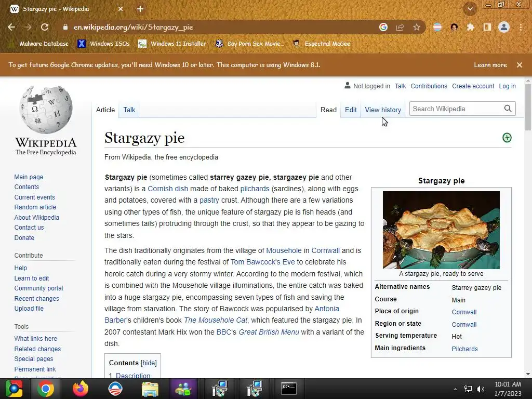Open the tab search dropdown arrow
The width and height of the screenshot is (532, 399).
470,9
